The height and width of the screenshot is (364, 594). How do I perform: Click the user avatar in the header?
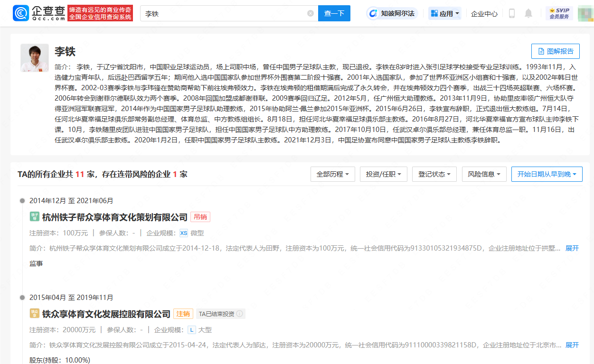585,13
